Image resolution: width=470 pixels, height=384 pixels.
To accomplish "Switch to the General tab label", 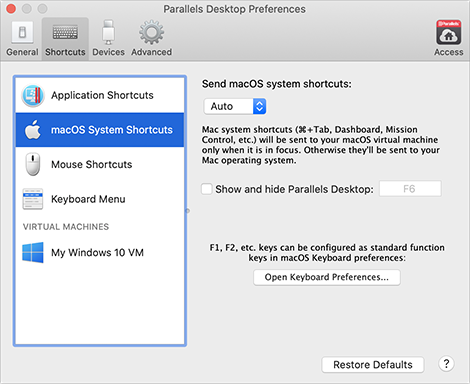I will pos(22,52).
